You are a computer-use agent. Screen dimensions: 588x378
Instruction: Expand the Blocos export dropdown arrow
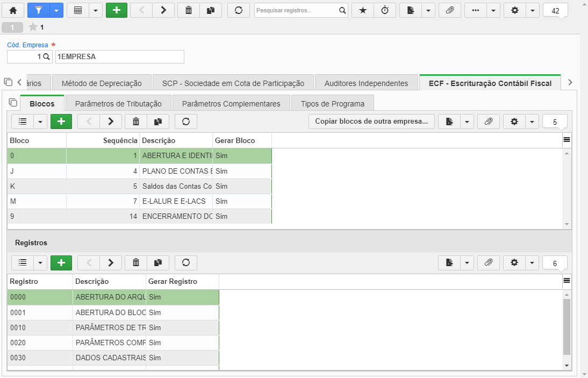pos(467,122)
